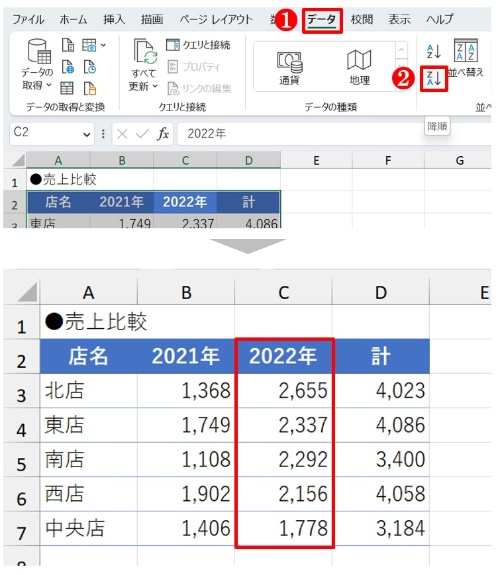This screenshot has height=575, width=500.
Task: Switch to the 描画 tab
Action: click(x=152, y=19)
